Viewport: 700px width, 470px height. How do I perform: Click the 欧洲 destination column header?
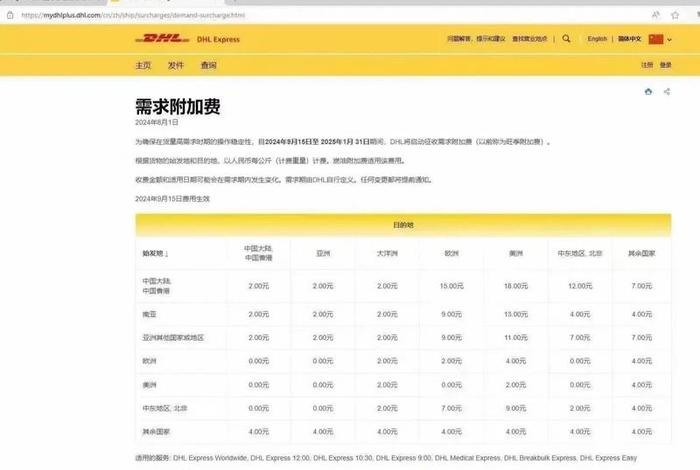coord(451,253)
